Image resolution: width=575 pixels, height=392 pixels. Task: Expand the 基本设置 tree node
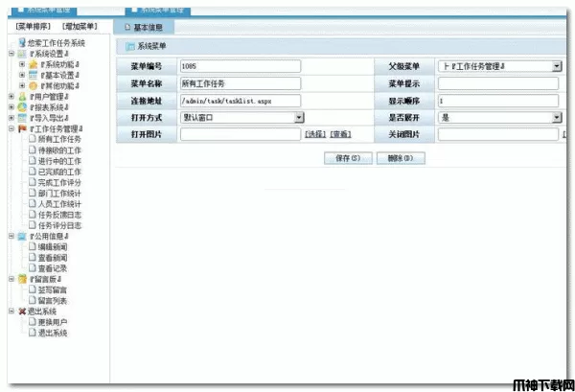point(21,75)
